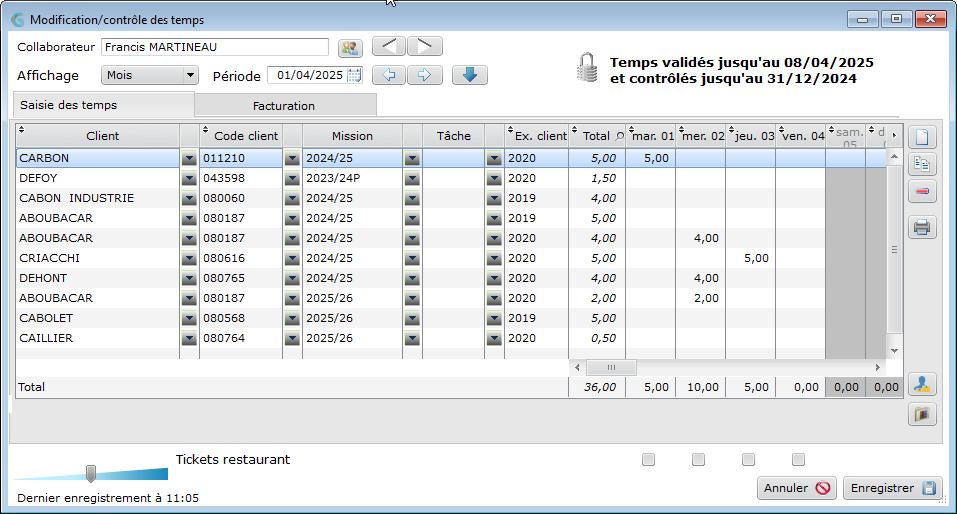Image resolution: width=957 pixels, height=514 pixels.
Task: Click sort arrows on Client column header
Action: click(21, 129)
